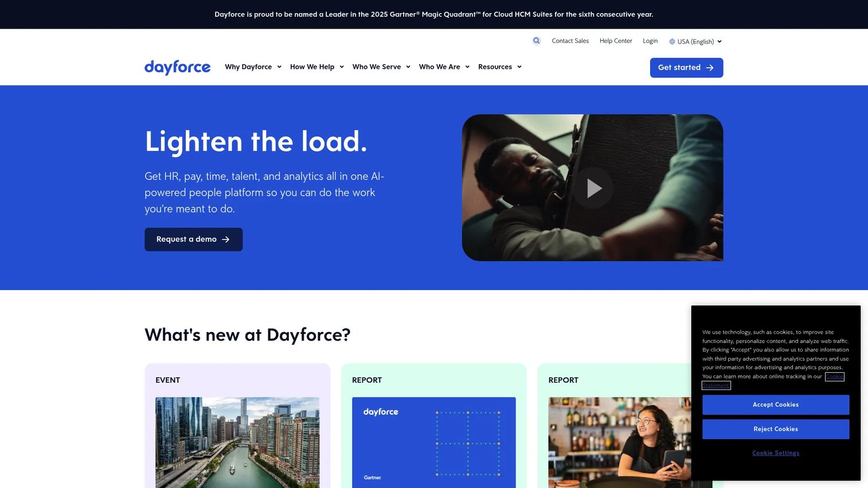Click the REPORT label above the woman photo
Image resolution: width=868 pixels, height=488 pixels.
(x=564, y=380)
